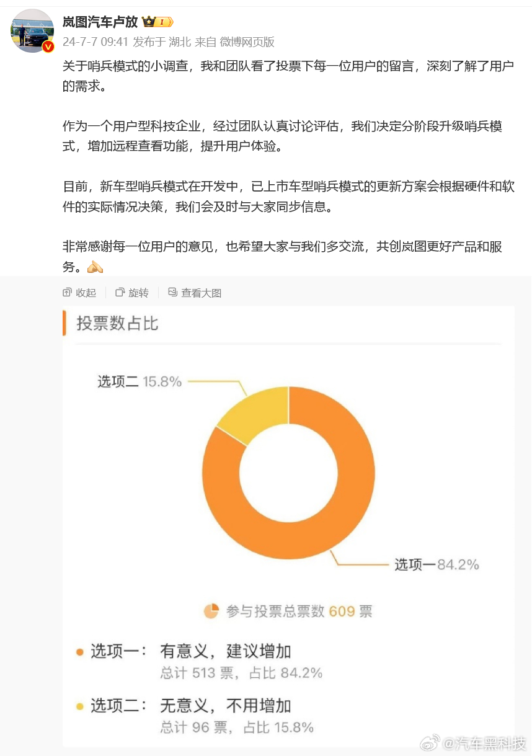Open full image via 查看大图 text
532x756 pixels.
[x=202, y=293]
